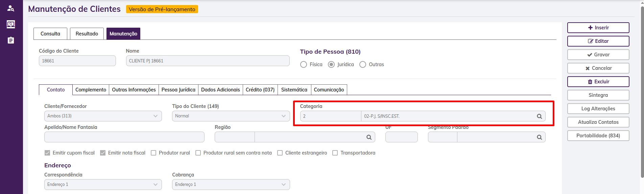Click the Código do Cliente field
This screenshot has height=194, width=644.
tap(77, 61)
